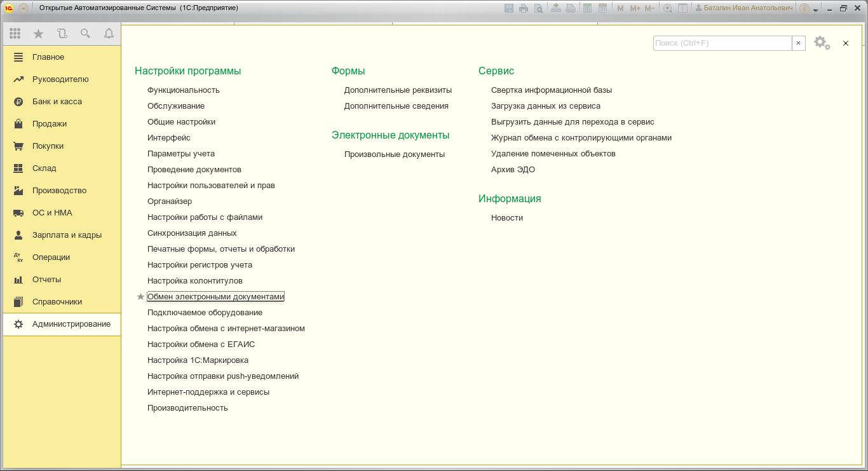The width and height of the screenshot is (868, 471).
Task: Open the Продажи section
Action: pyautogui.click(x=62, y=124)
